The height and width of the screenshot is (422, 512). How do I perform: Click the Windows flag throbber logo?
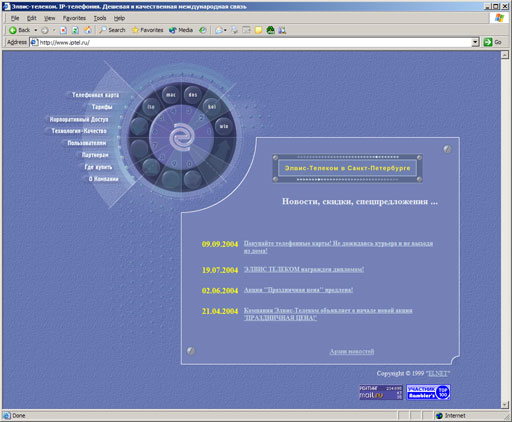coord(499,18)
